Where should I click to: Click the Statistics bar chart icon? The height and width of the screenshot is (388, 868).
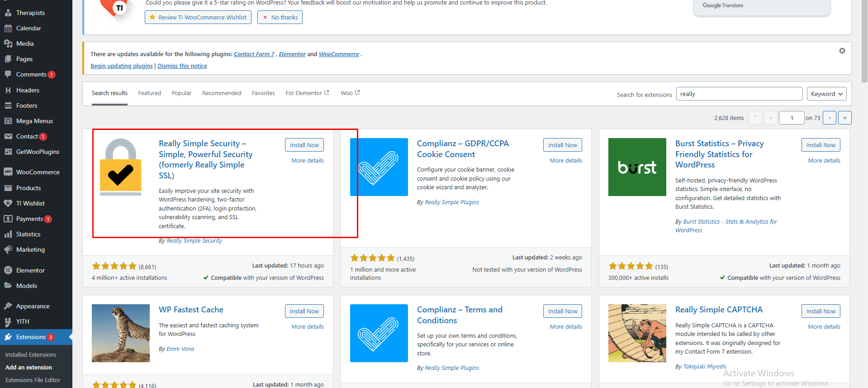8,234
